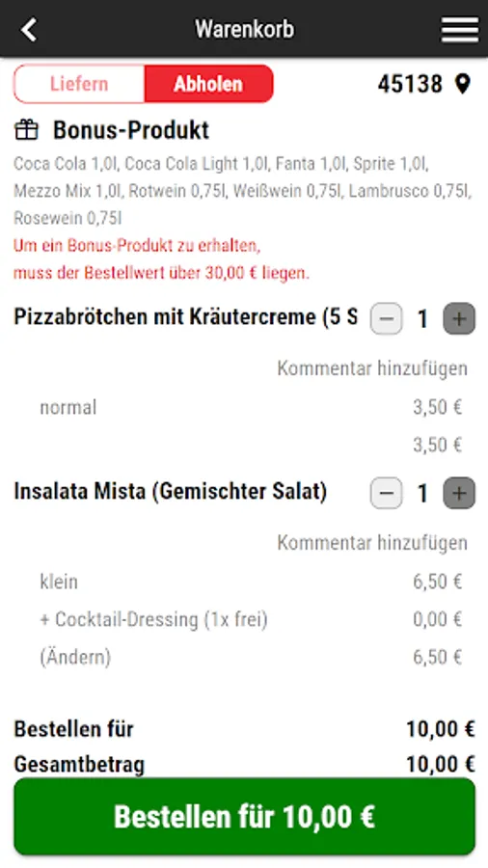
Task: Add comment to Pizzabrötchen item
Action: tap(372, 368)
